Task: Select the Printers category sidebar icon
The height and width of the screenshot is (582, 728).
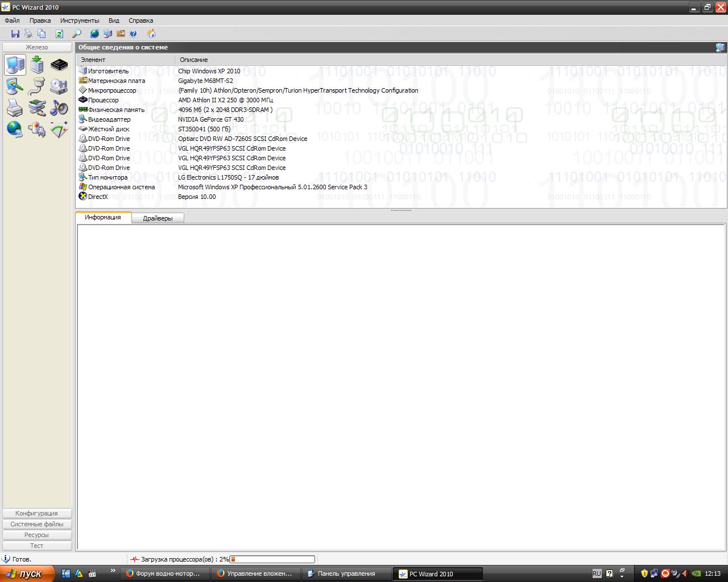Action: pyautogui.click(x=15, y=107)
